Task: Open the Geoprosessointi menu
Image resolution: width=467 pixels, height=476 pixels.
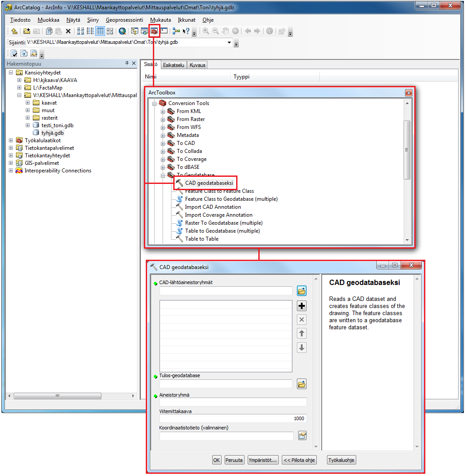Action: tap(125, 20)
